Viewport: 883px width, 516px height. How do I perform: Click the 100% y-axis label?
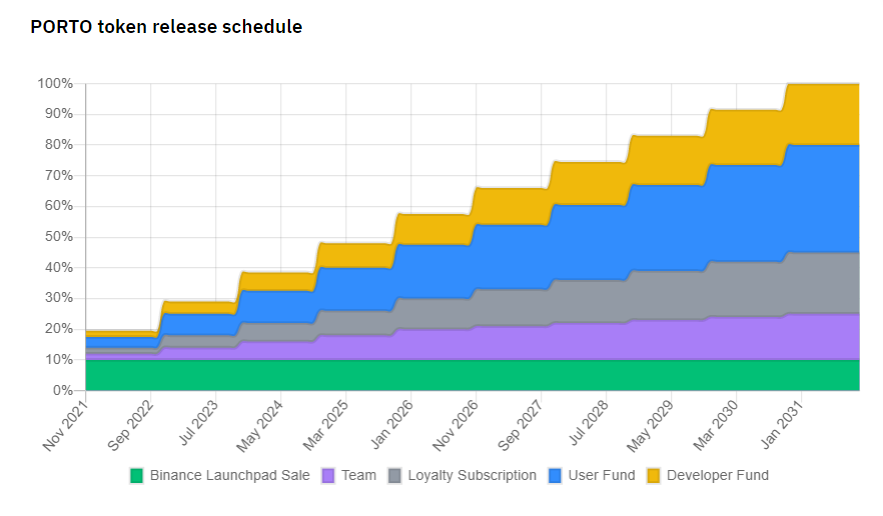click(55, 84)
